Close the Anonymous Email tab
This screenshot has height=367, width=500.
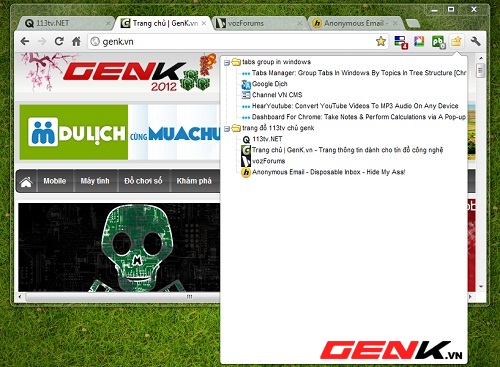(395, 23)
